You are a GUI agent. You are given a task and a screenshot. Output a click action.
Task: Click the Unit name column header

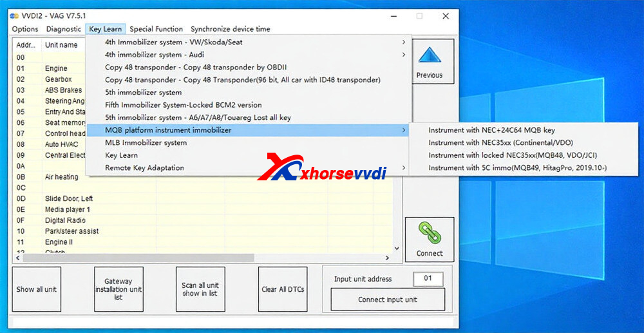tap(61, 44)
